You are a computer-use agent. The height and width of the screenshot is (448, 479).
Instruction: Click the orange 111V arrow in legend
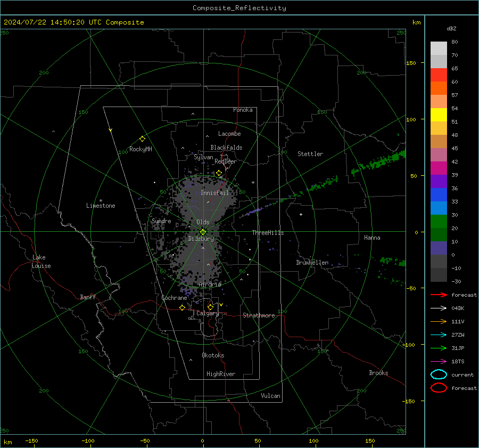(x=439, y=321)
